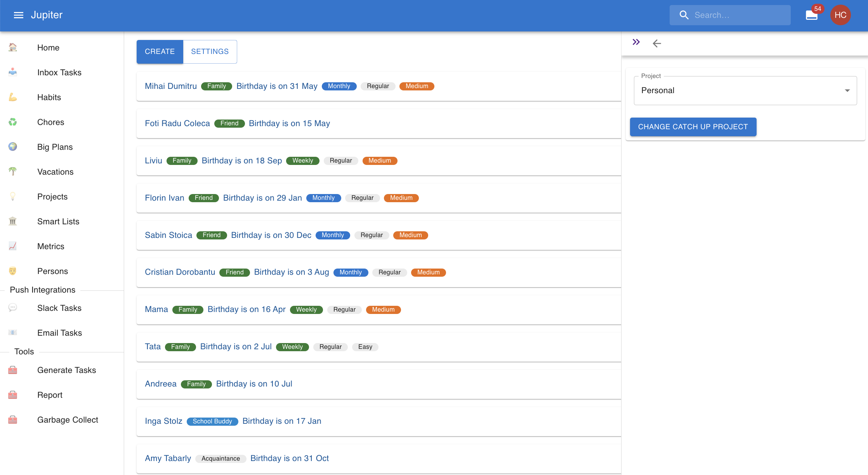Go to Persons in sidebar
Viewport: 868px width, 475px height.
[x=52, y=271]
